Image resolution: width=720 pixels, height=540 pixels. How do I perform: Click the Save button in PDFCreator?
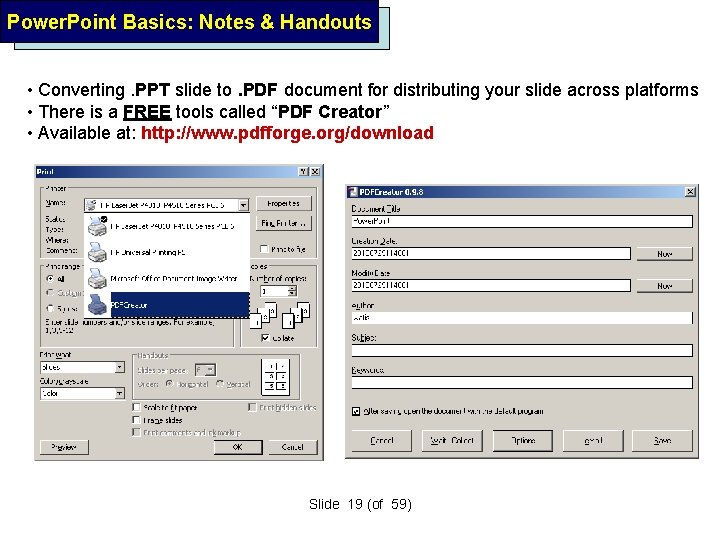pyautogui.click(x=662, y=440)
